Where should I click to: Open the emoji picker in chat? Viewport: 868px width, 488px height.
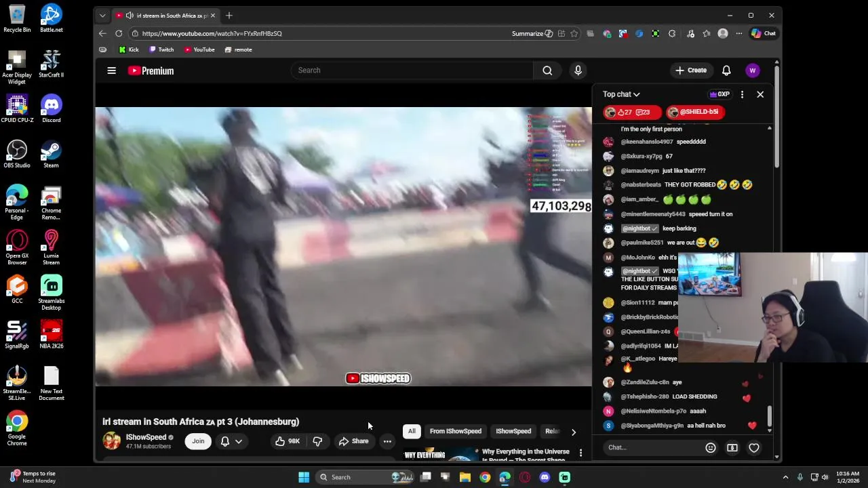click(710, 447)
